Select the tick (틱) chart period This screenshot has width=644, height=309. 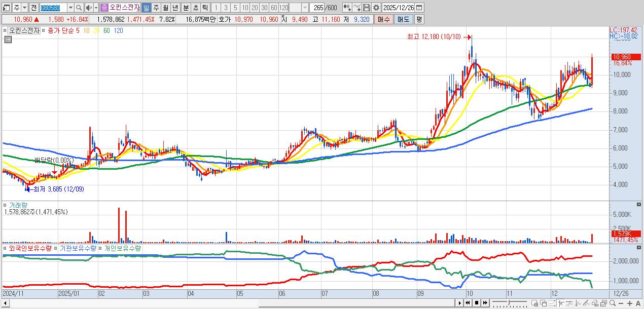pyautogui.click(x=204, y=8)
